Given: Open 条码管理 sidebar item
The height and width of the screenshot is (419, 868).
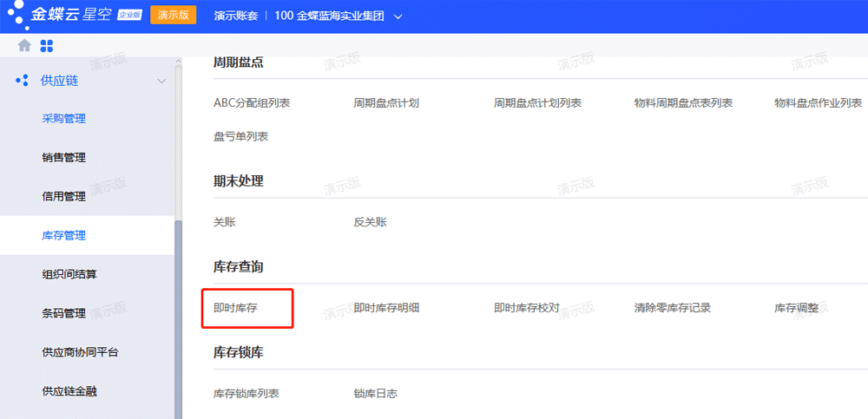Looking at the screenshot, I should point(63,313).
